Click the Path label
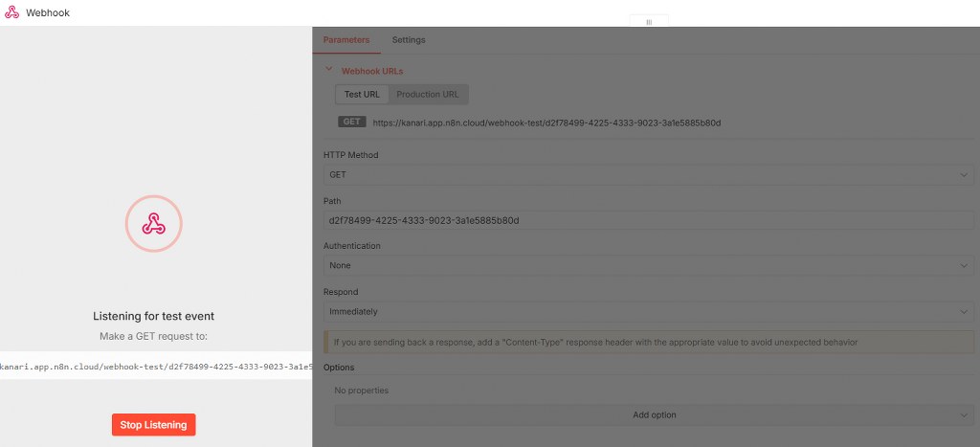 pos(332,201)
